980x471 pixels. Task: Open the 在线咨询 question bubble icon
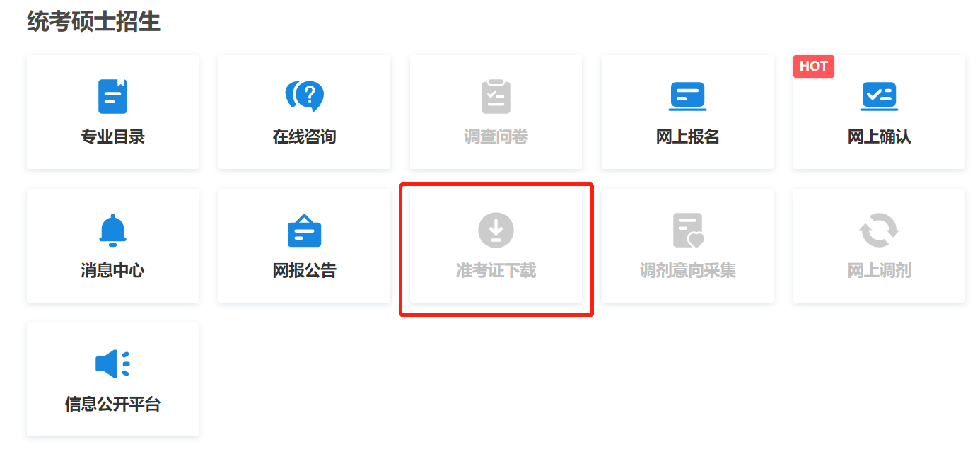click(x=304, y=96)
